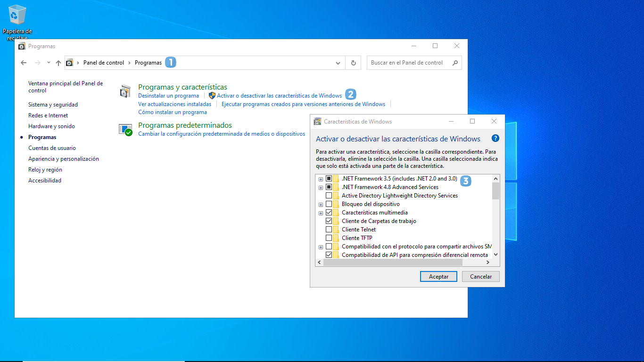This screenshot has width=644, height=362.
Task: Uncheck Cliente de Carpetas de trabajo
Action: pyautogui.click(x=329, y=221)
